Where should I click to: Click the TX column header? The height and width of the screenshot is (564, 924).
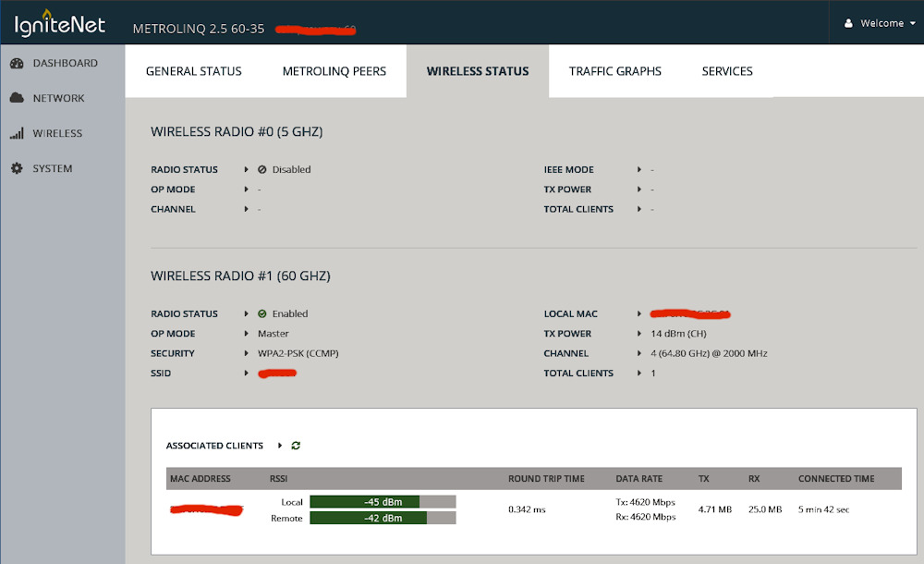[x=703, y=478]
